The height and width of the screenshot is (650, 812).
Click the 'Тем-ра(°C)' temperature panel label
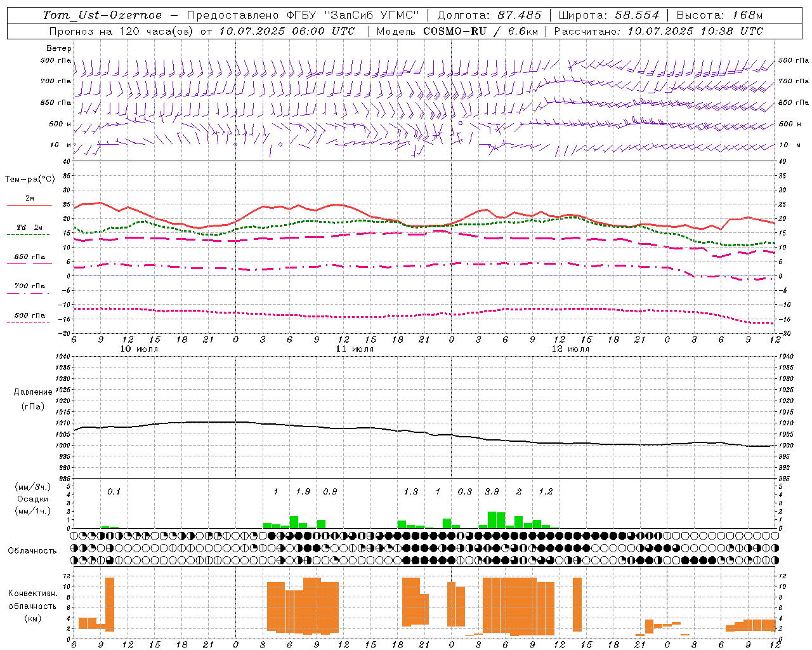(x=30, y=180)
